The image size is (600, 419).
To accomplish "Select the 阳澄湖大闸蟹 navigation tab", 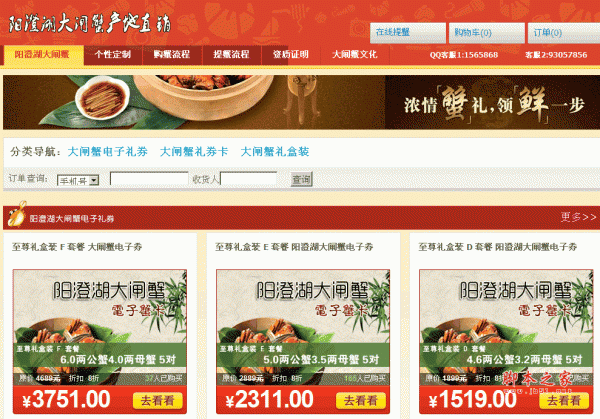I will tap(42, 55).
